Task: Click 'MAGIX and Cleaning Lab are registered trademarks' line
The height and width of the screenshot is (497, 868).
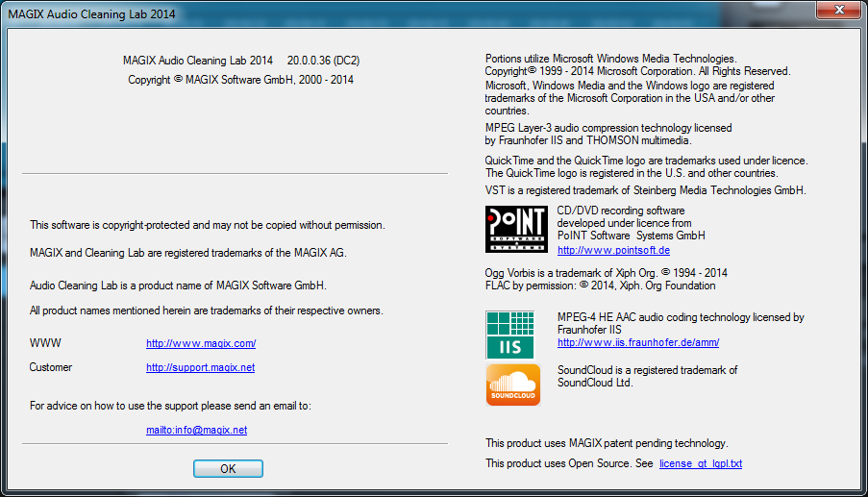Action: pyautogui.click(x=188, y=253)
